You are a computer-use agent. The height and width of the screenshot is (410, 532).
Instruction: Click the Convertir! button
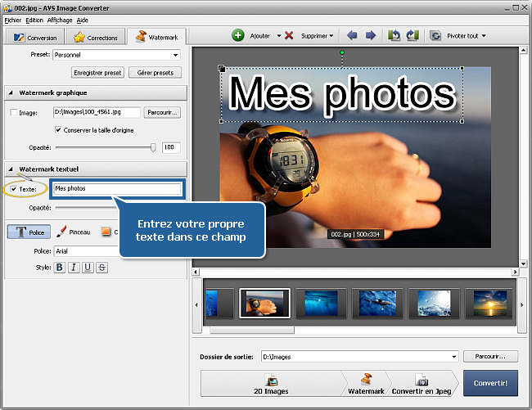[489, 382]
